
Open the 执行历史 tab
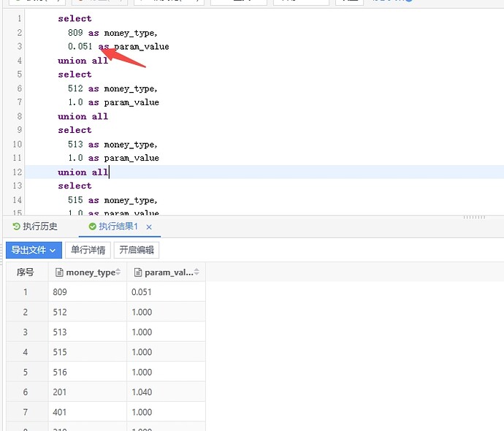point(35,226)
